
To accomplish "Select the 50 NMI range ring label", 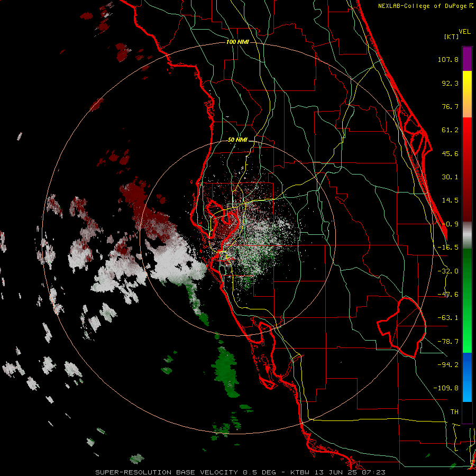I will click(x=237, y=140).
